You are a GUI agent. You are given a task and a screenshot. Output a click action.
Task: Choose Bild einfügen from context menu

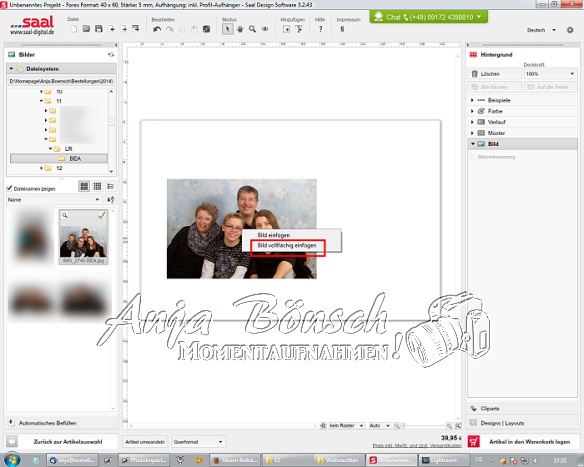(274, 235)
